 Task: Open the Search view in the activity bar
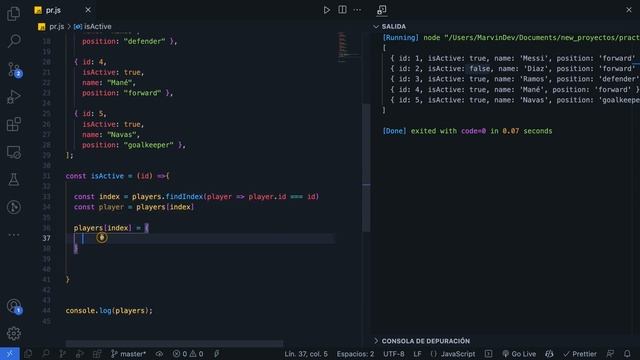14,41
